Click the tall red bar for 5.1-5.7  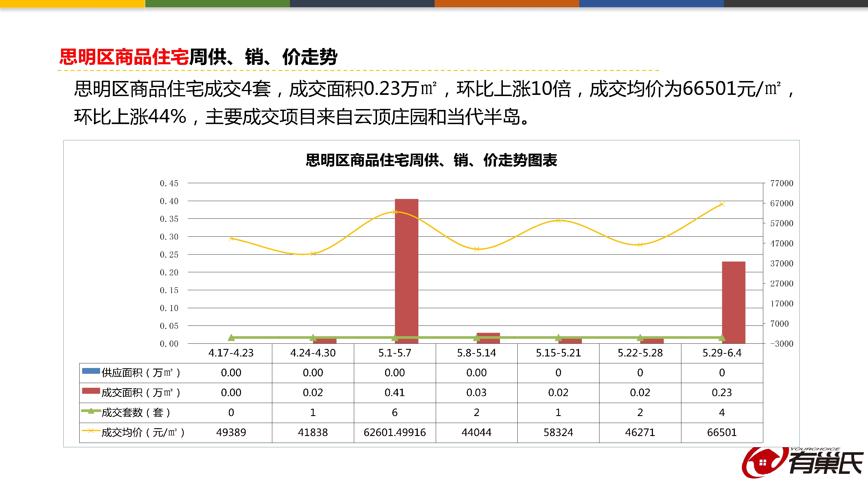tap(407, 271)
